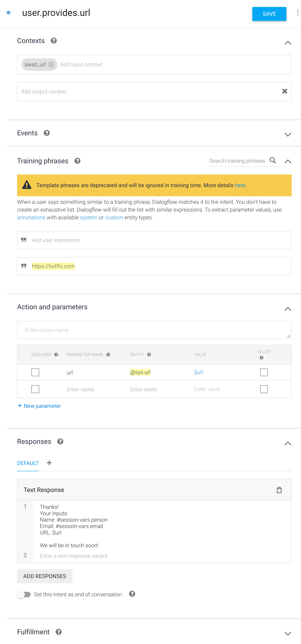Add a new response tab with plus icon
301x644 pixels.
pos(49,463)
